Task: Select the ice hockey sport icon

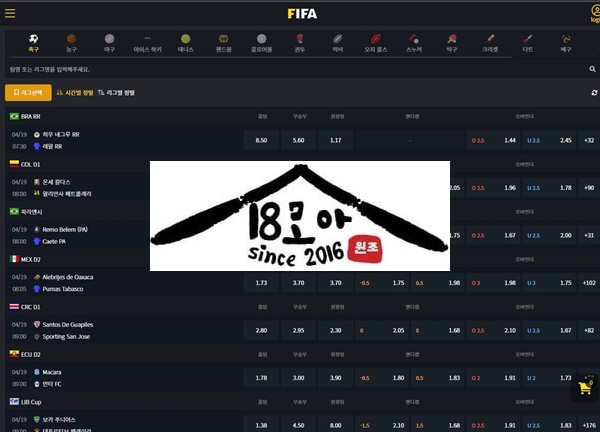Action: point(148,39)
